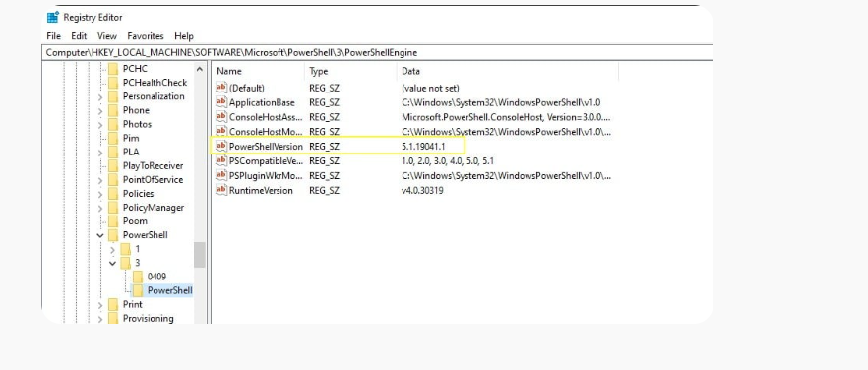Select the PowerShellVersion value name
This screenshot has height=370, width=868.
[266, 147]
